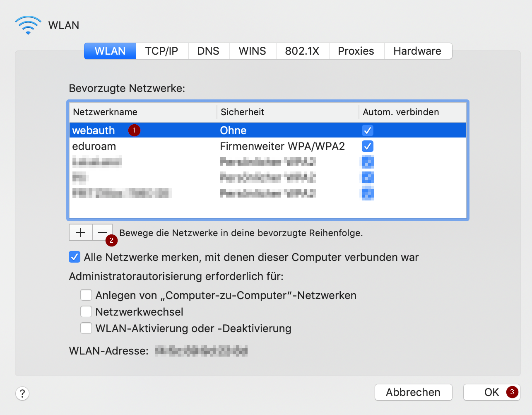The width and height of the screenshot is (532, 415).
Task: Click the WLAN wifi icon in header
Action: coord(28,25)
